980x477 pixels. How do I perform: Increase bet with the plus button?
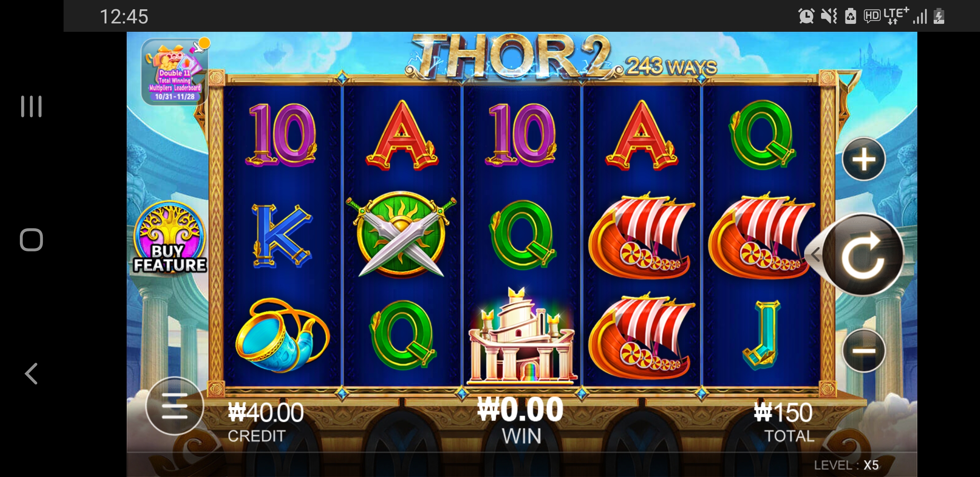[x=863, y=159]
